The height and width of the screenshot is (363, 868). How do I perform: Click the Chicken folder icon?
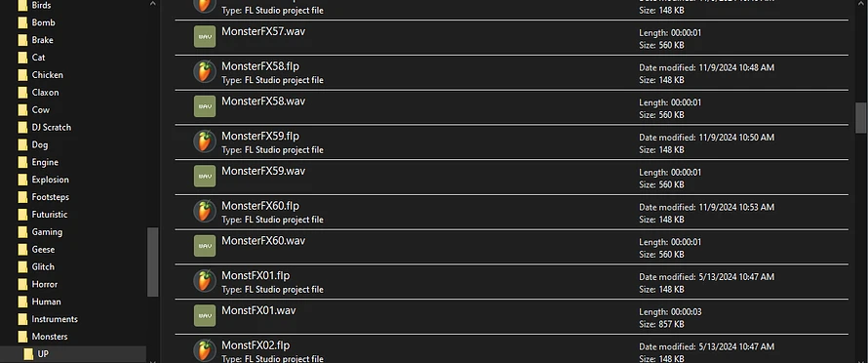[x=22, y=75]
